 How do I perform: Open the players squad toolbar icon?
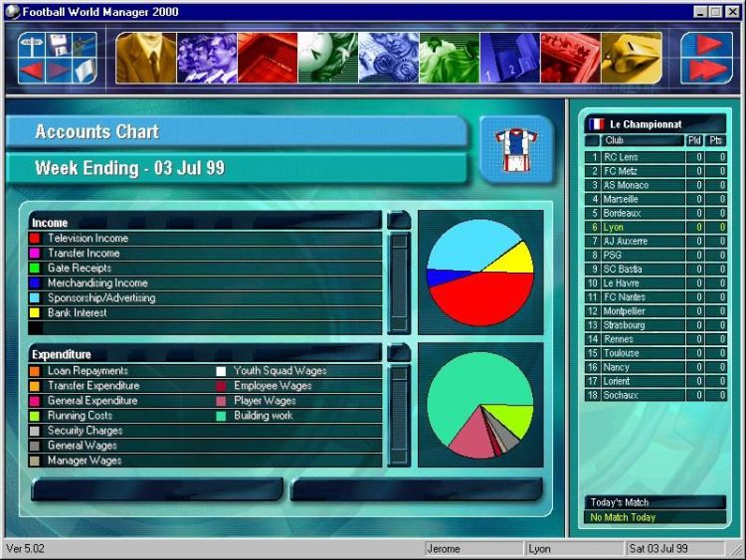pyautogui.click(x=207, y=58)
